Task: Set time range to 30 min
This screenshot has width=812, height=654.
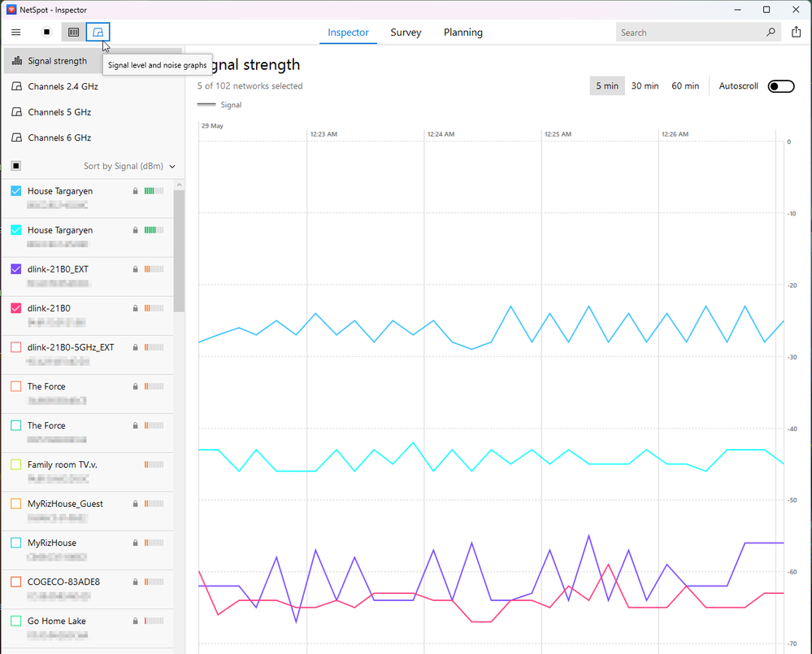Action: (x=645, y=86)
